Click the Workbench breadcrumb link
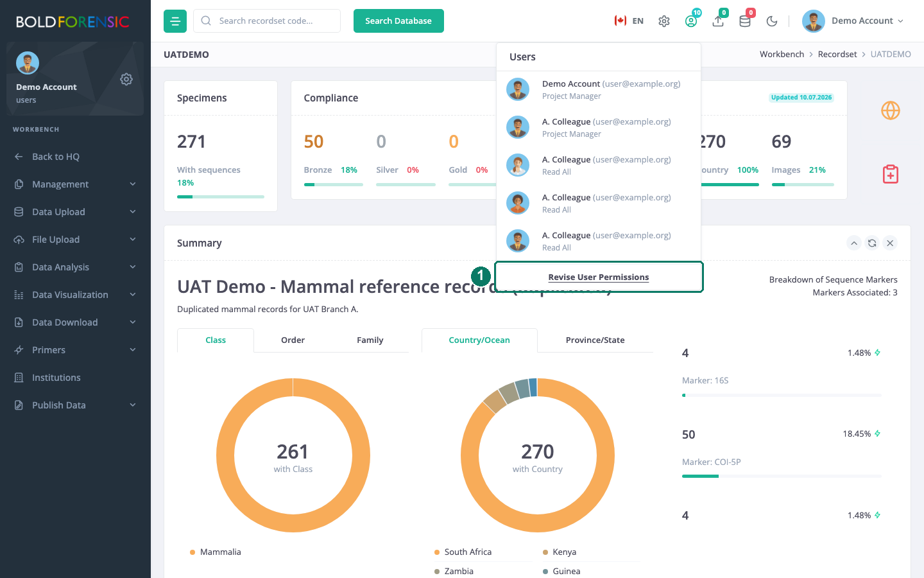 [782, 54]
